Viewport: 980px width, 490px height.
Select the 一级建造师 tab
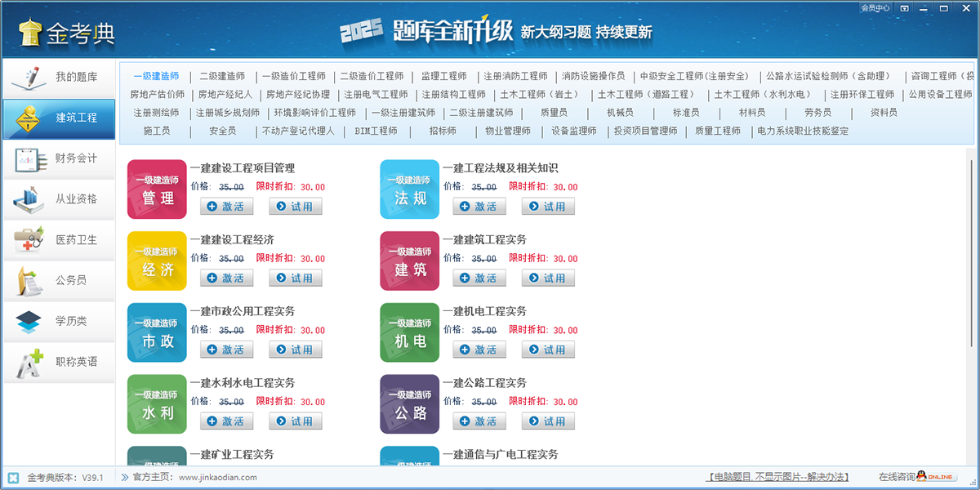pyautogui.click(x=156, y=76)
